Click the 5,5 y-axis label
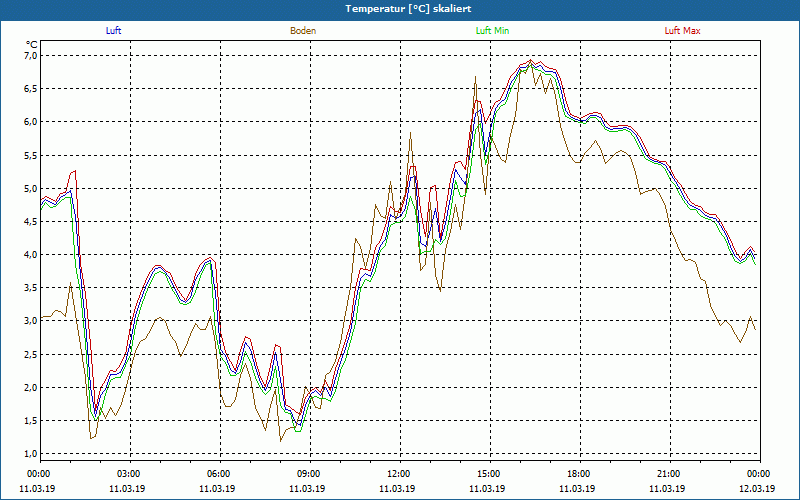Image resolution: width=800 pixels, height=500 pixels. pos(31,155)
